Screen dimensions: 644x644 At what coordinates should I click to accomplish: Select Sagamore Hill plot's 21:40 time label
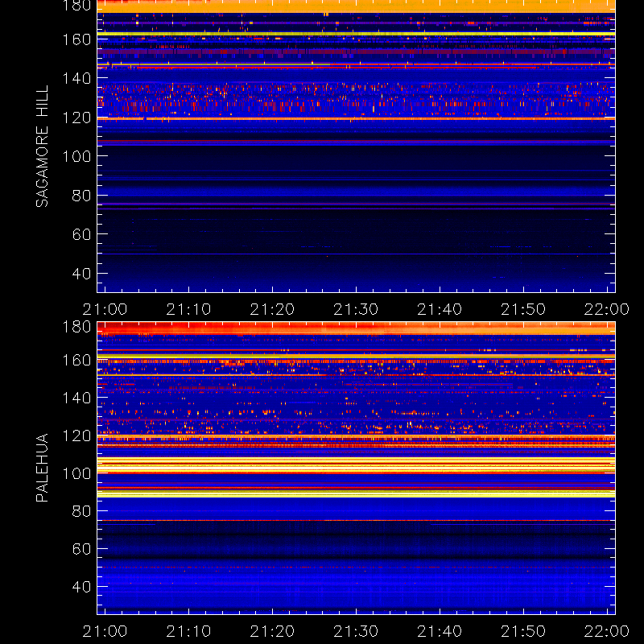[440, 309]
